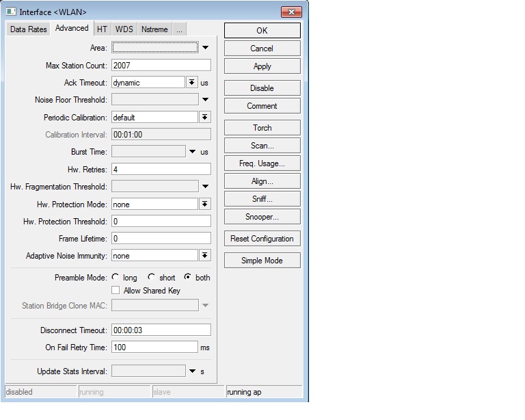525x420 pixels.
Task: Focus the Area input field
Action: 155,48
